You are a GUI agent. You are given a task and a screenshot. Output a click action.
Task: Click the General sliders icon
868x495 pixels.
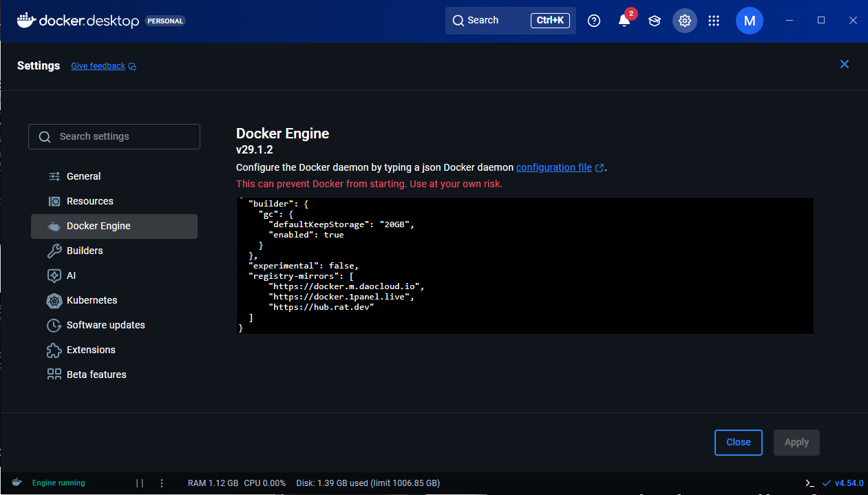[x=54, y=176]
